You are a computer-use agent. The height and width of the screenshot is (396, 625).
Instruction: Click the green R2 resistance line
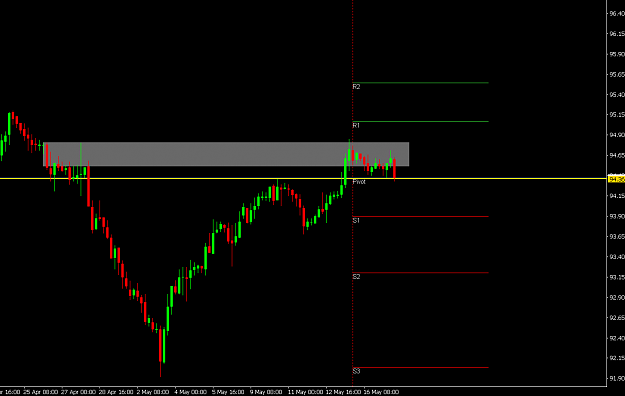tap(421, 83)
